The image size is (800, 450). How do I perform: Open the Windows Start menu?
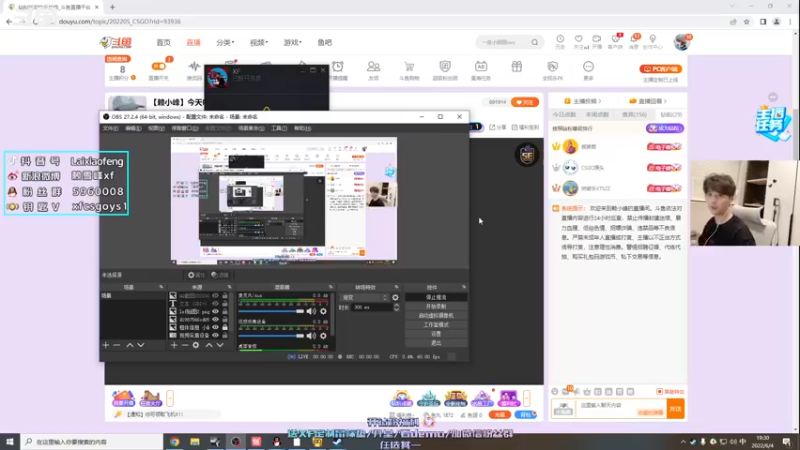(10, 442)
